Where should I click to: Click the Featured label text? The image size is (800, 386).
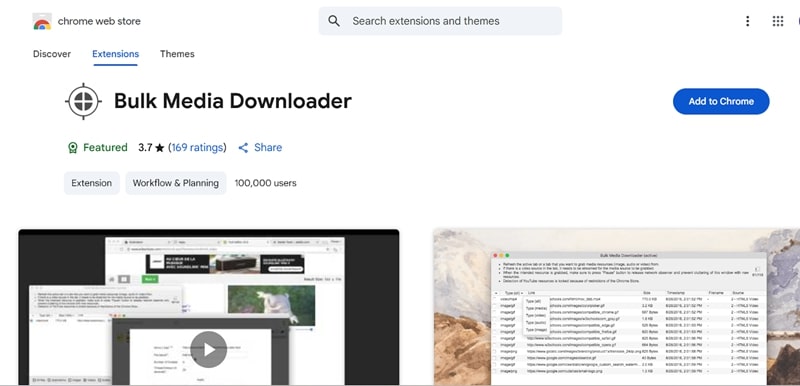[x=105, y=147]
